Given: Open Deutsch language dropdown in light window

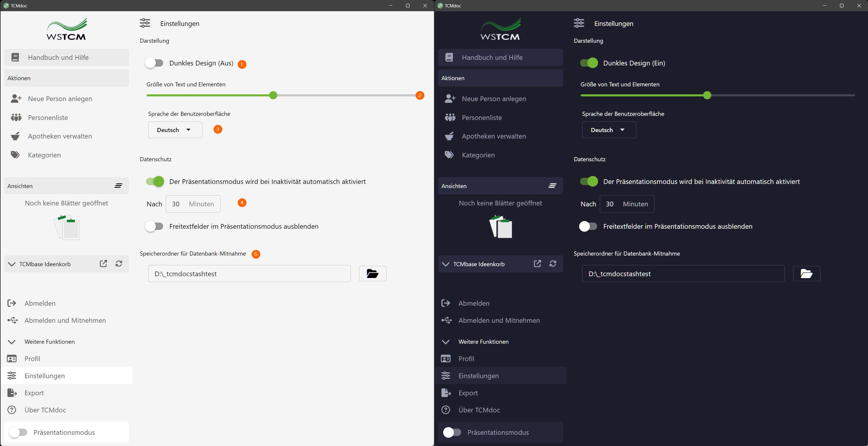Looking at the screenshot, I should click(x=175, y=130).
